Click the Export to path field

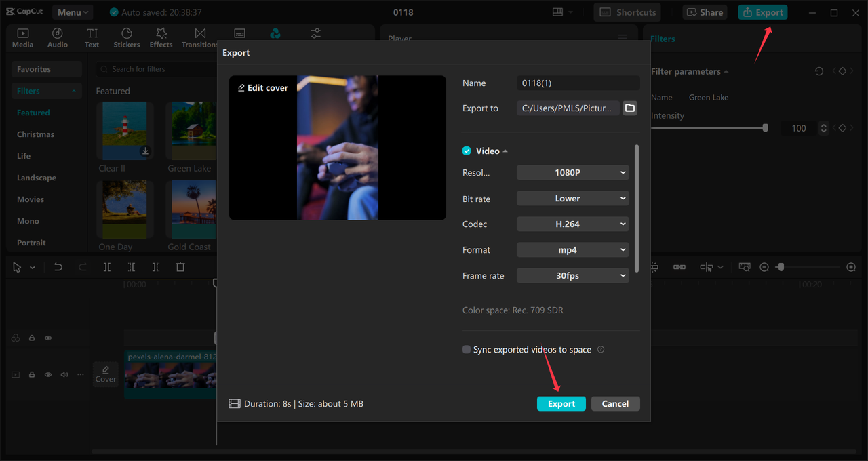pyautogui.click(x=568, y=108)
